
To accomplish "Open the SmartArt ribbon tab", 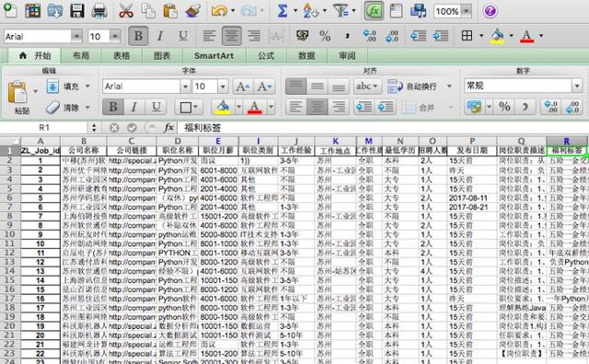I will [214, 56].
